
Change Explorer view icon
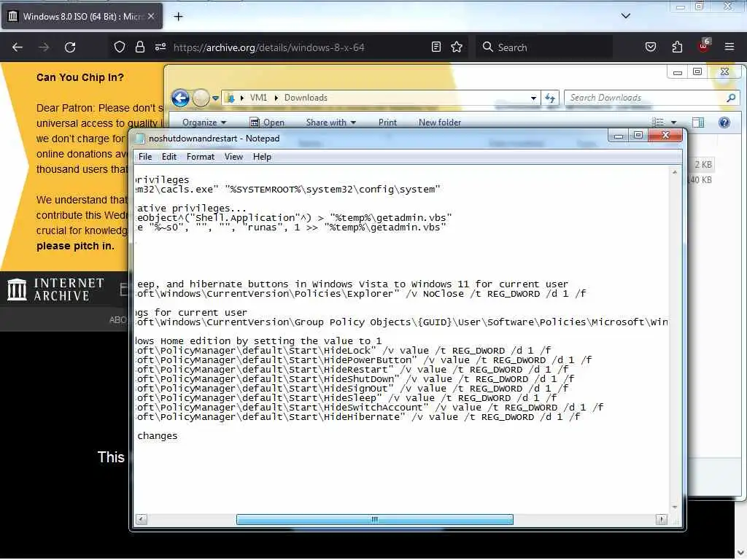(658, 122)
